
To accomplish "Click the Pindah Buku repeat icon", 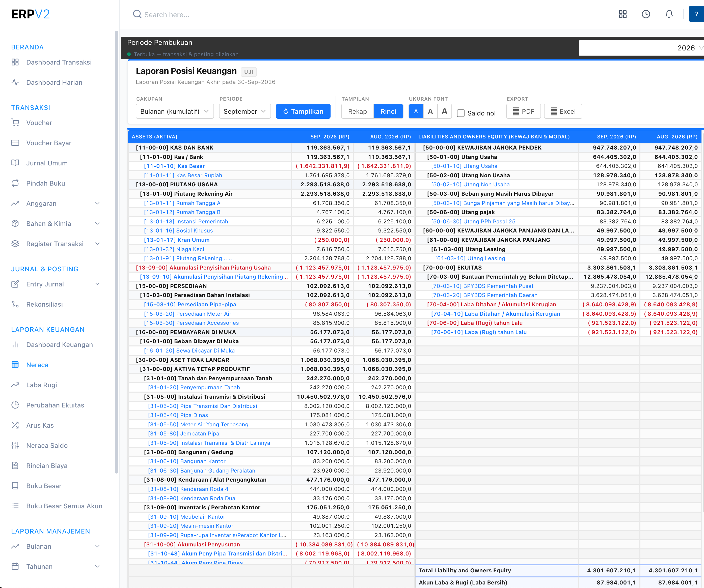I will coord(15,183).
